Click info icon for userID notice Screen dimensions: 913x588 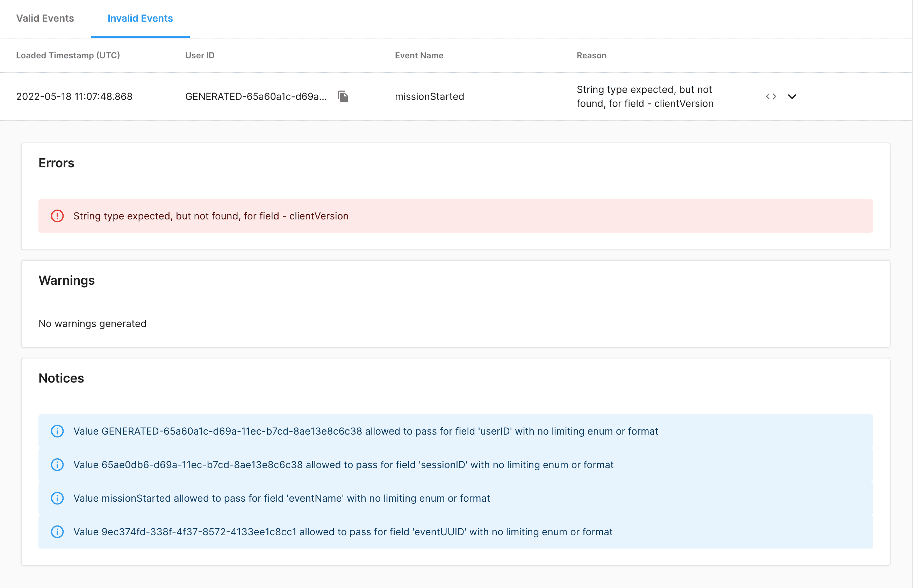pyautogui.click(x=57, y=431)
